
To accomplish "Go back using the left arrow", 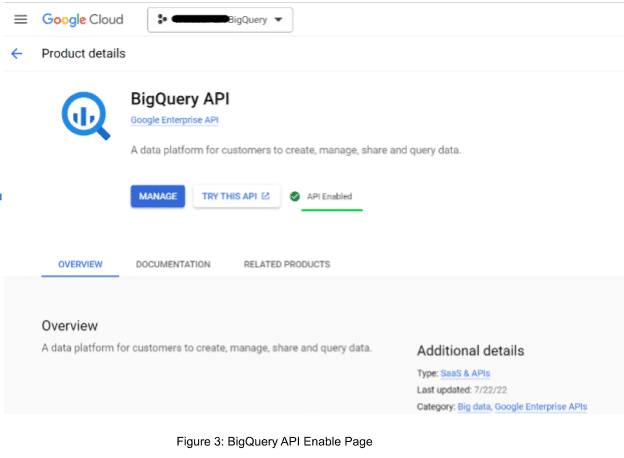I will pos(17,53).
